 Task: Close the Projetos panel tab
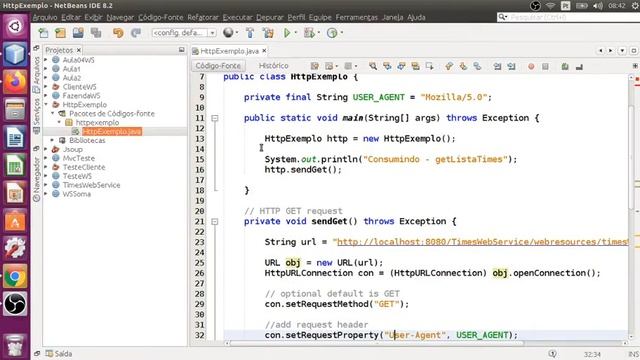coord(79,50)
